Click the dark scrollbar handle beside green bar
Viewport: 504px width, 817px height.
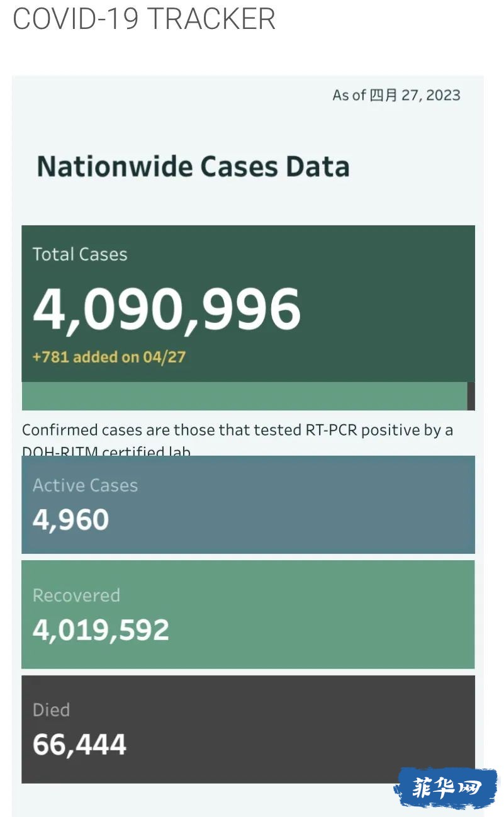click(x=471, y=397)
